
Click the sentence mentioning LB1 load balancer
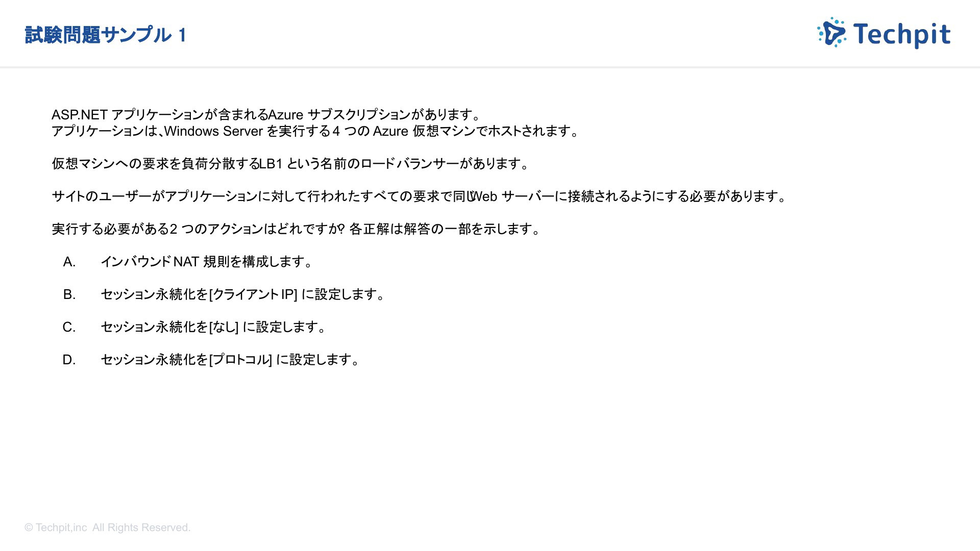pos(291,164)
